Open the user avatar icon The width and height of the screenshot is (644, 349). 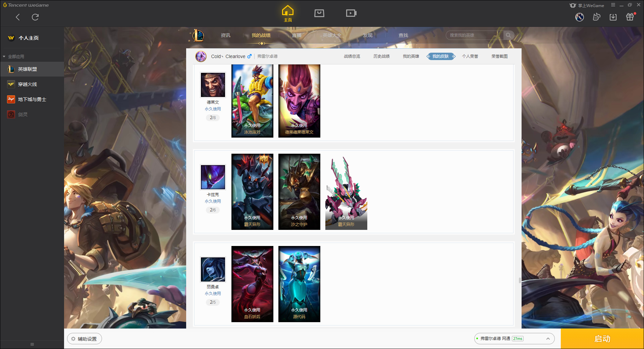click(x=580, y=17)
